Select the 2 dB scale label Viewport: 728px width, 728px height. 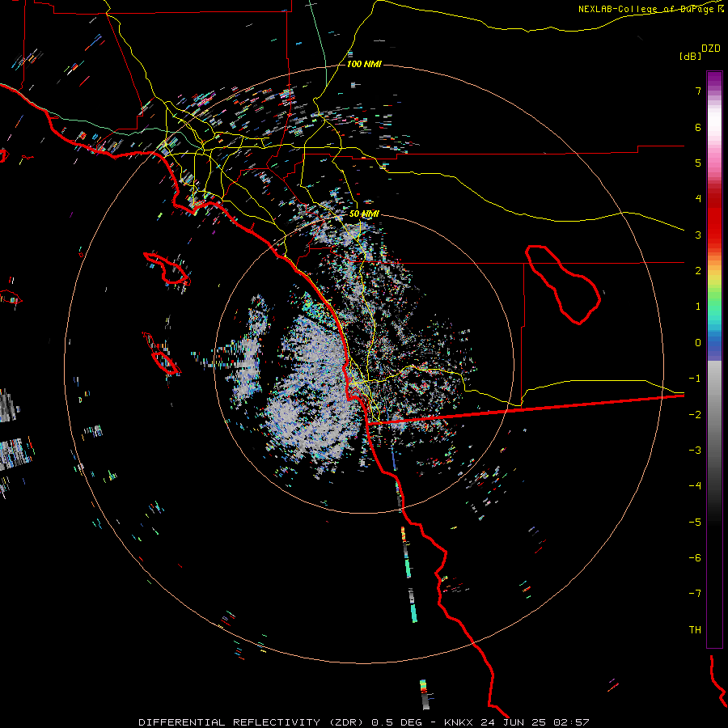point(698,271)
